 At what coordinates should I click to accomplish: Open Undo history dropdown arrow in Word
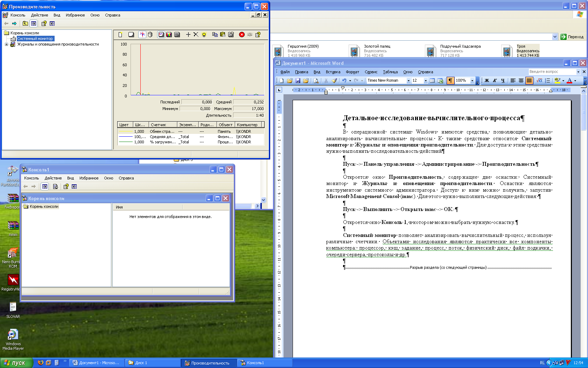350,81
